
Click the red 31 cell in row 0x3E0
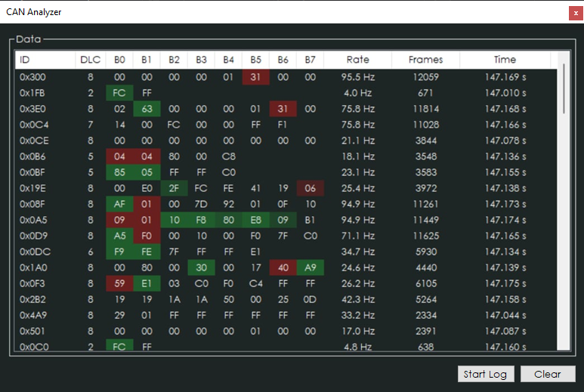pos(283,109)
